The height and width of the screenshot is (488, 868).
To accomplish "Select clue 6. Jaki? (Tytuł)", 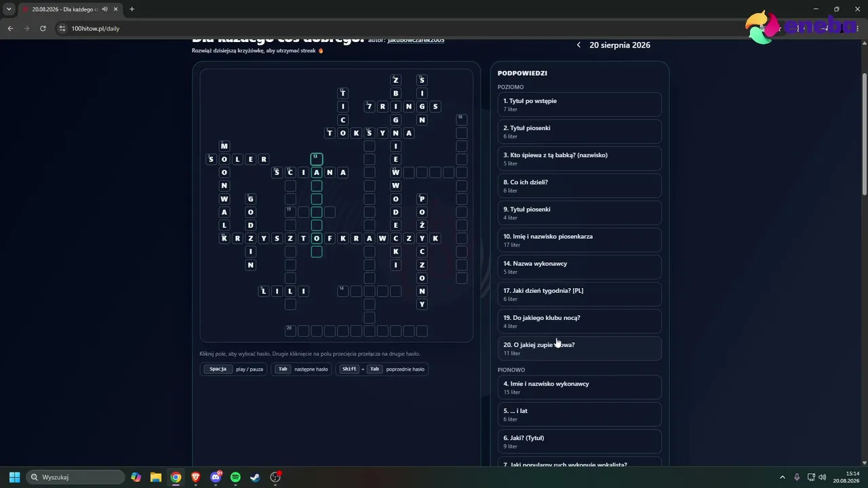I will tap(579, 441).
